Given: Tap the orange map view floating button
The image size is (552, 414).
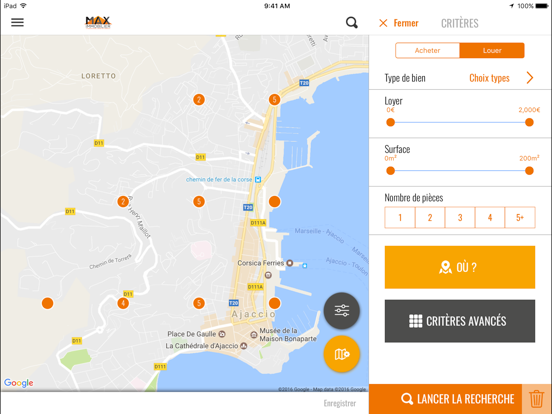Looking at the screenshot, I should pos(342,354).
